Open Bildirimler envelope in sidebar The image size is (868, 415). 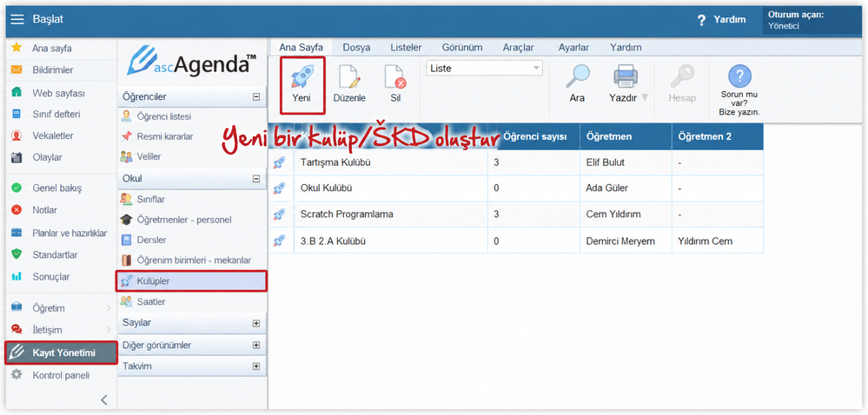pos(17,69)
